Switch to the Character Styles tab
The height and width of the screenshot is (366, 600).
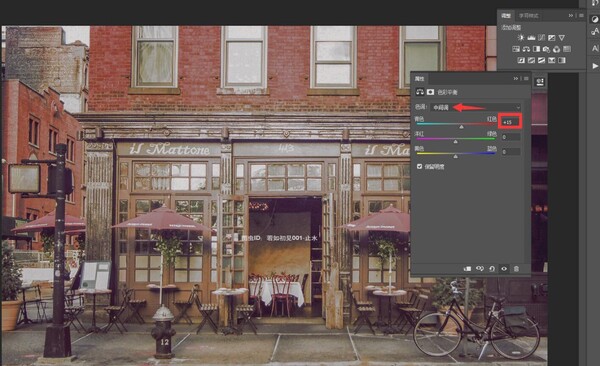[x=528, y=16]
